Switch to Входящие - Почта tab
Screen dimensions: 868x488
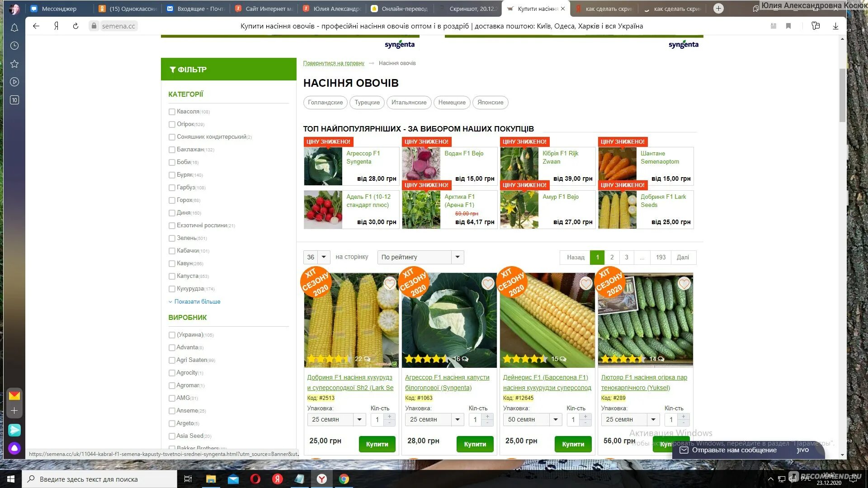coord(196,9)
